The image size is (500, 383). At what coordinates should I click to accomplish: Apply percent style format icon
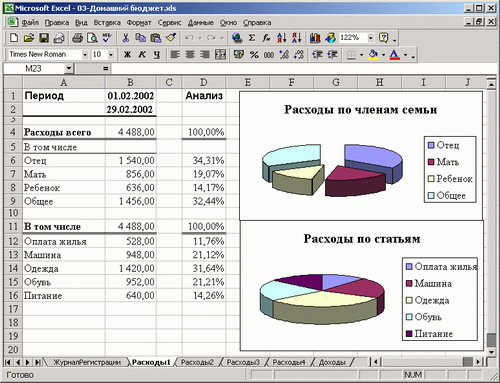254,54
